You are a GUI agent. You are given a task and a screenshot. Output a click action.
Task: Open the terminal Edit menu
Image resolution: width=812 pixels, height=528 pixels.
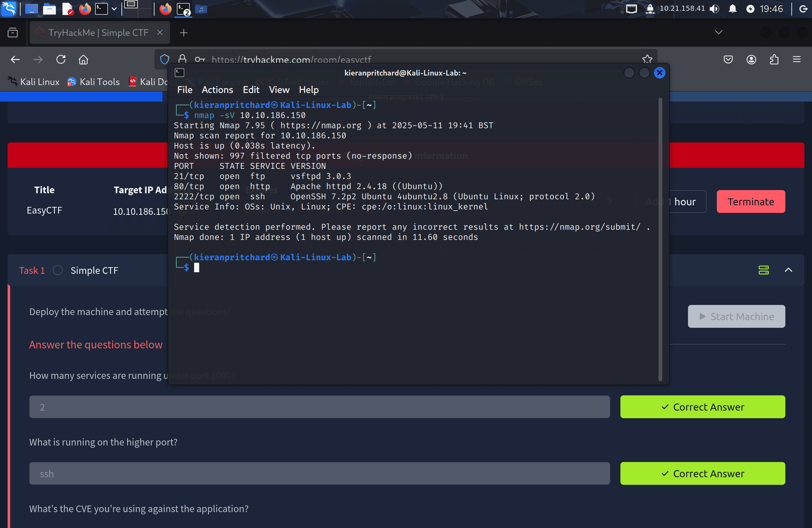tap(251, 90)
